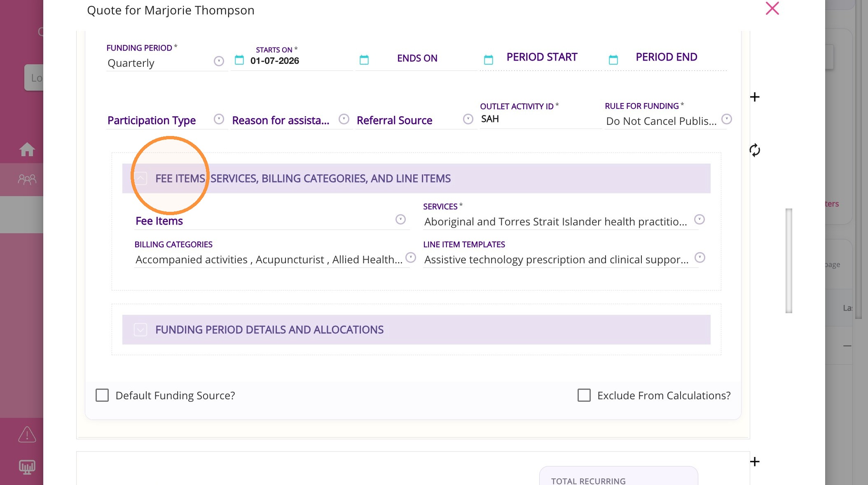Check Exclude From Calculations checkbox
This screenshot has height=485, width=868.
(584, 395)
